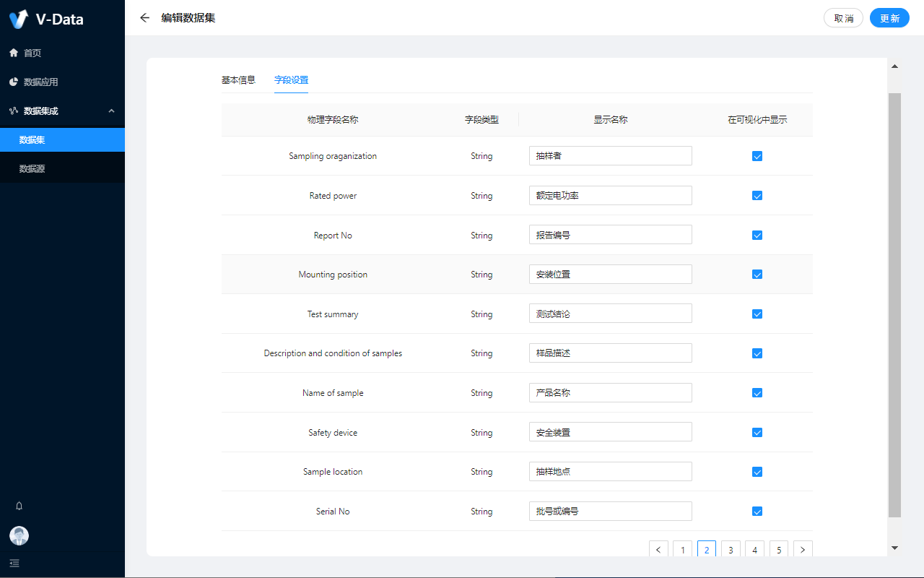
Task: Toggle visibility checkbox for Serial No
Action: pyautogui.click(x=757, y=512)
